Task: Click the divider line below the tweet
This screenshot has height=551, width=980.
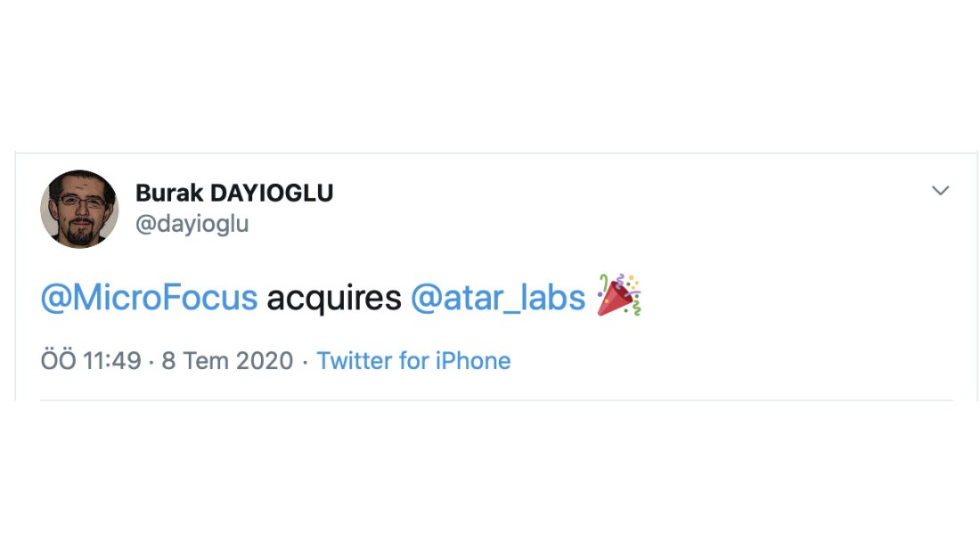Action: pos(495,400)
